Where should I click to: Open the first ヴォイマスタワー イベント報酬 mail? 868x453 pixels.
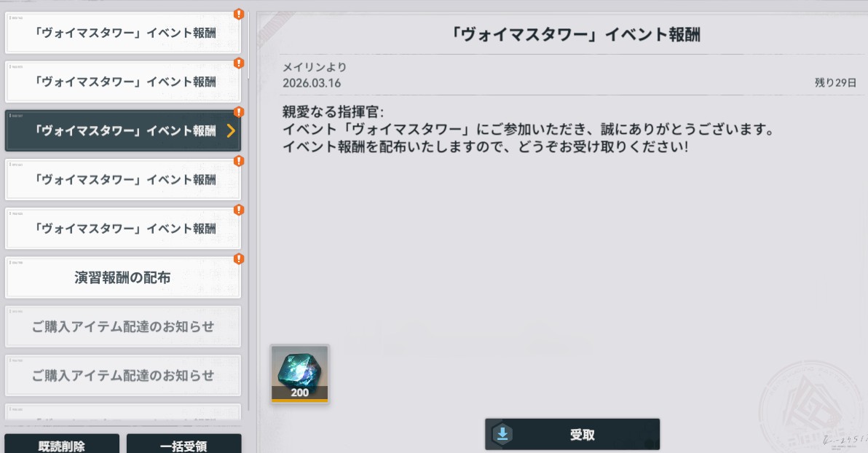coord(123,33)
